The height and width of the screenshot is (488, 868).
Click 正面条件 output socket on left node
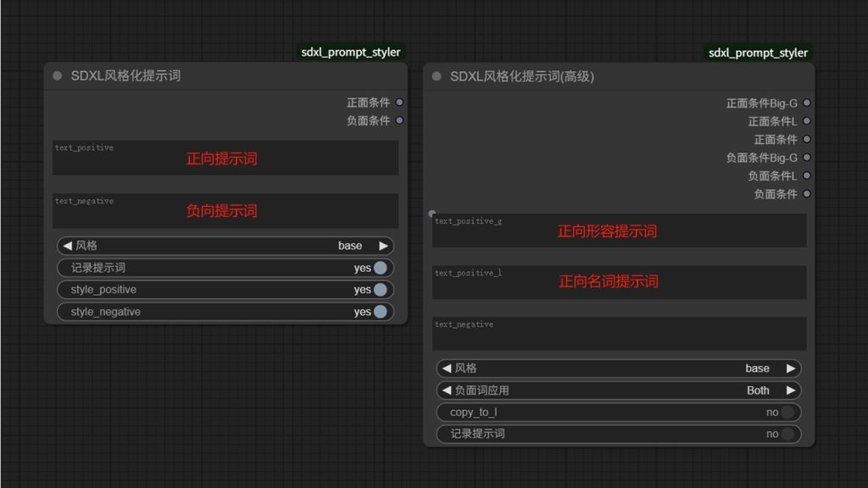[x=400, y=103]
